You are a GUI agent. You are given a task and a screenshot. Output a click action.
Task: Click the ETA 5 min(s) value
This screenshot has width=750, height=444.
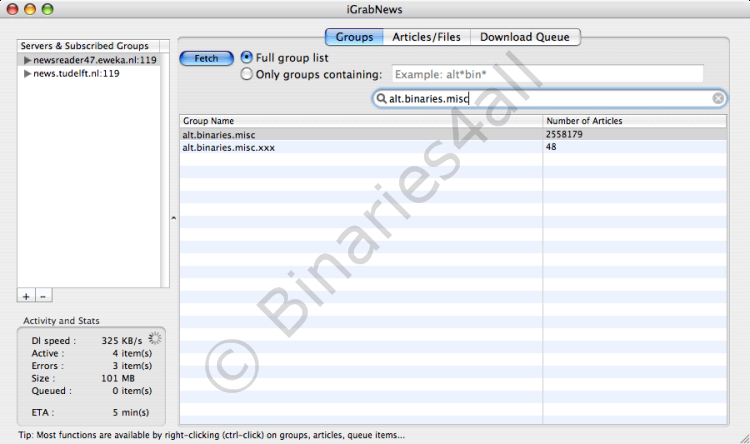tap(131, 412)
